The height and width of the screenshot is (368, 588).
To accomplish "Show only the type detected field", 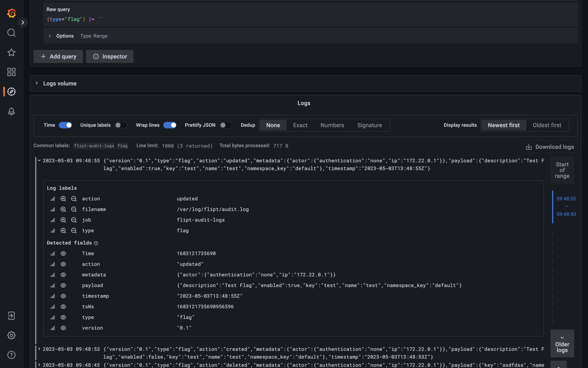I will coord(63,317).
